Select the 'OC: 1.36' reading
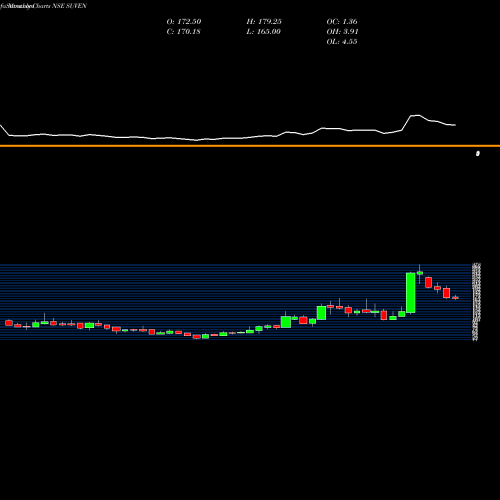Screen dimensions: 500x500 click(342, 22)
